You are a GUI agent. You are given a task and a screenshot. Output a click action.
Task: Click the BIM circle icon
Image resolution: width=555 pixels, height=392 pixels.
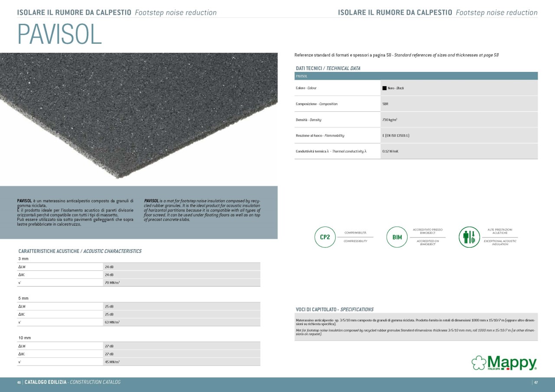click(x=397, y=237)
